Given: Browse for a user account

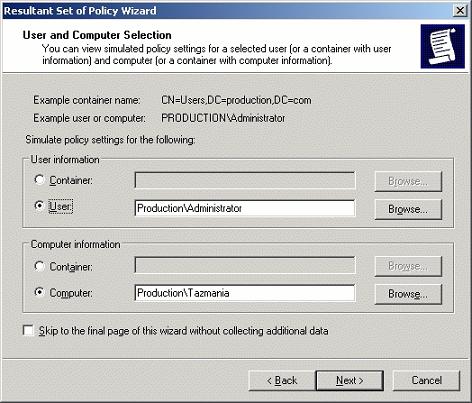Looking at the screenshot, I should 408,209.
